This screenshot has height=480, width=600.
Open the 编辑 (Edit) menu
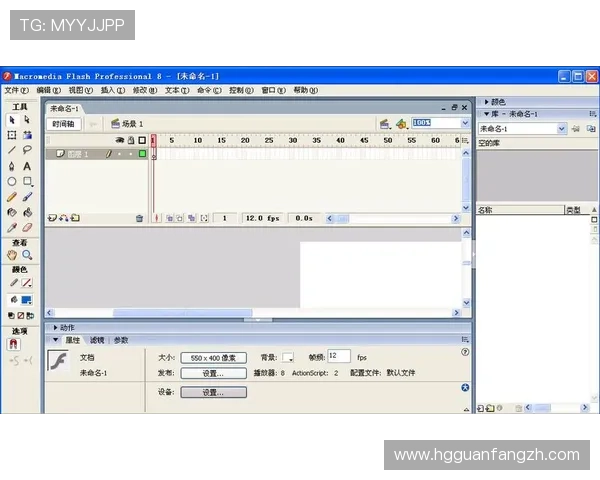(49, 90)
